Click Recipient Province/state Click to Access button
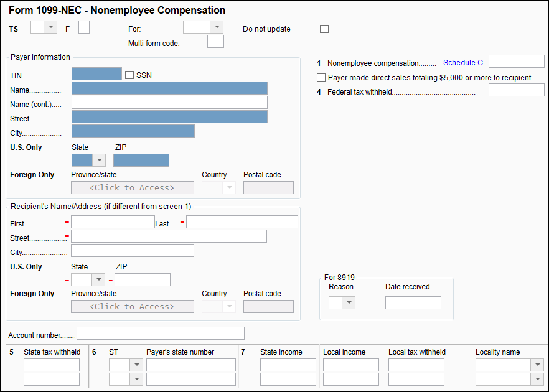 [132, 307]
